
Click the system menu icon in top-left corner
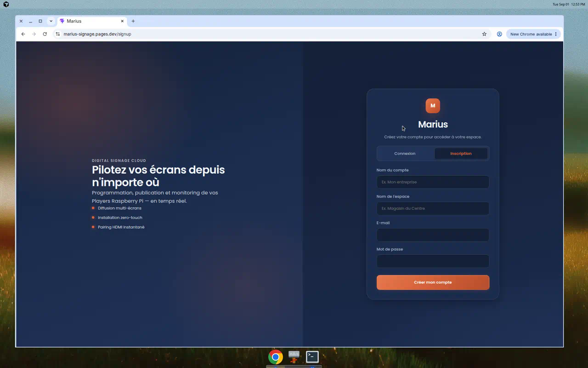6,4
